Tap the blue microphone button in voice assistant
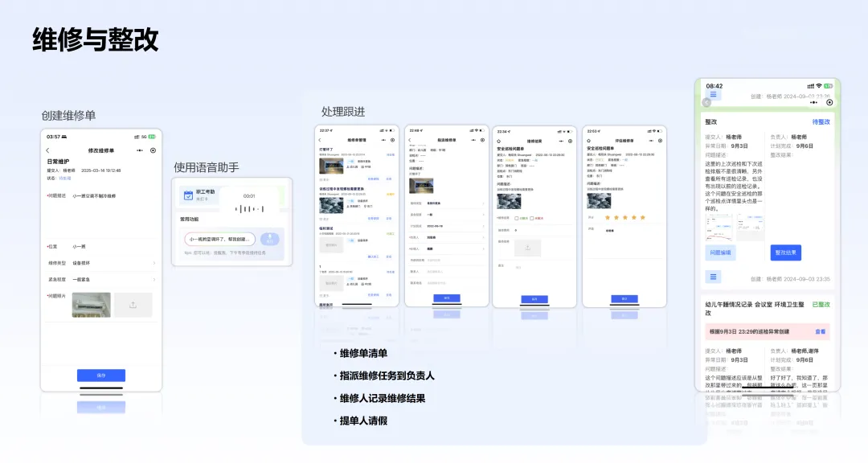The image size is (868, 468). [x=269, y=239]
